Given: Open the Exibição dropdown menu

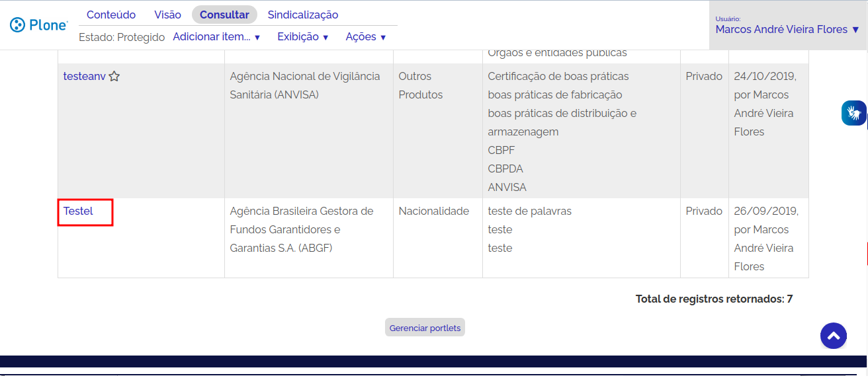Looking at the screenshot, I should tap(302, 37).
